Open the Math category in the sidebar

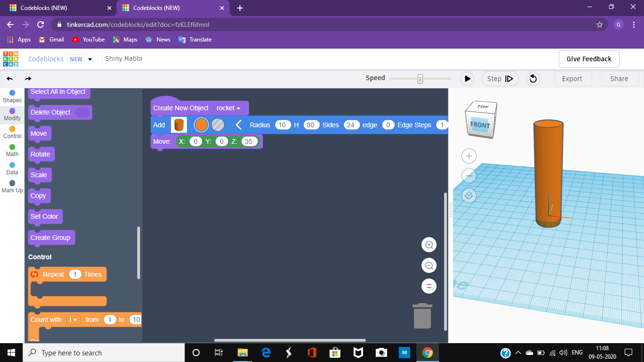coord(12,149)
